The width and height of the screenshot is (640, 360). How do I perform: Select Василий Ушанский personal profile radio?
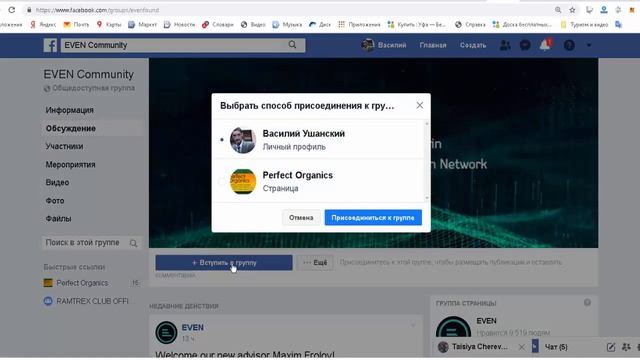pyautogui.click(x=222, y=140)
